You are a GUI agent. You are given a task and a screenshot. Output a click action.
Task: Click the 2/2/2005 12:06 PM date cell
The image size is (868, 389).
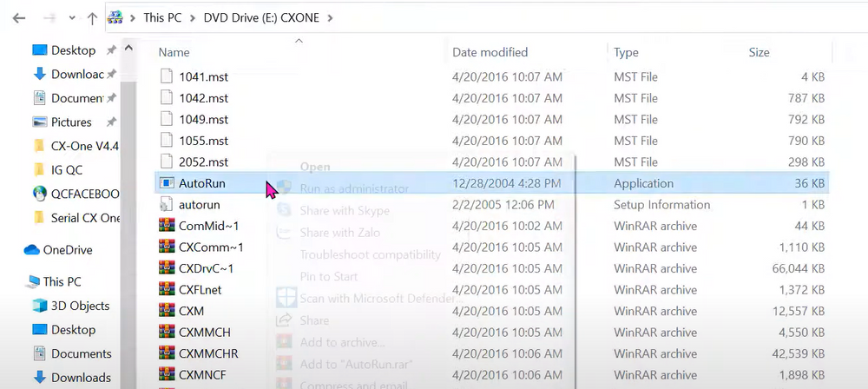point(503,204)
